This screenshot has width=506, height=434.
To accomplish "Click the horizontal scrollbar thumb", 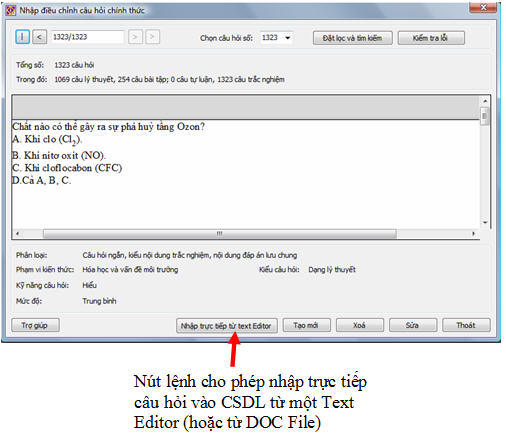I will (x=220, y=234).
